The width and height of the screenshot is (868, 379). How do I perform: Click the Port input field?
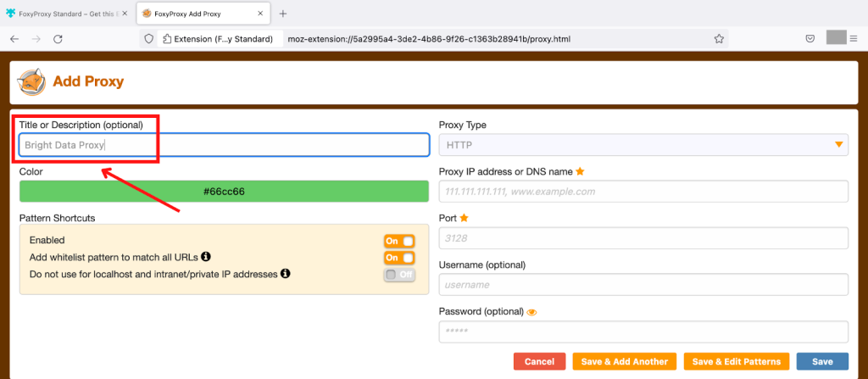click(x=643, y=238)
